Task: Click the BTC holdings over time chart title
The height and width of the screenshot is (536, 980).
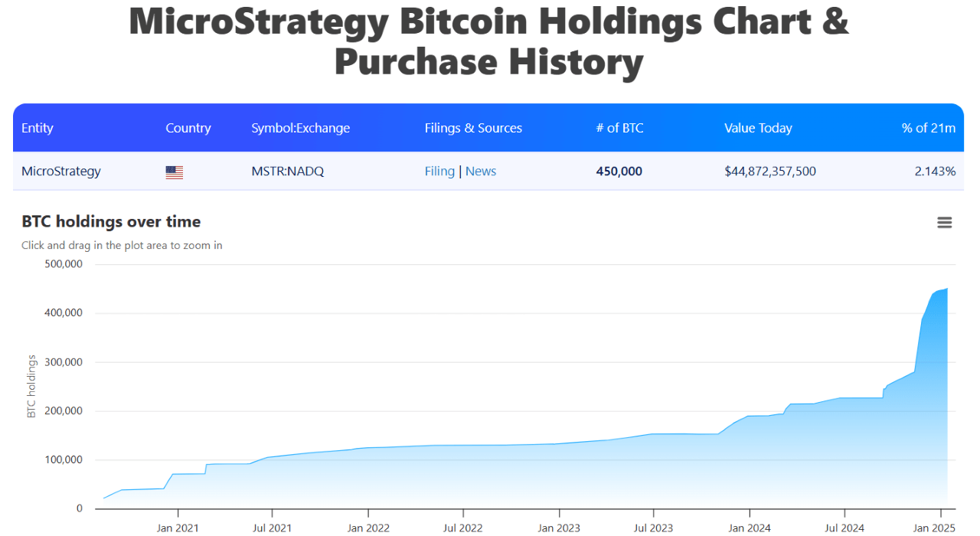Action: coord(110,221)
